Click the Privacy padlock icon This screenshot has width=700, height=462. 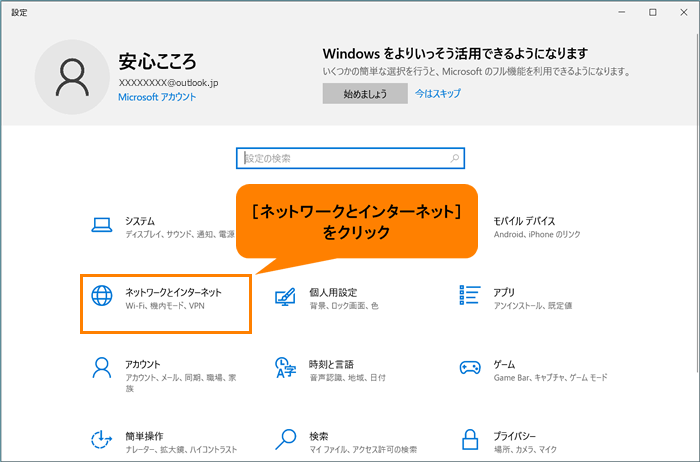tap(470, 439)
